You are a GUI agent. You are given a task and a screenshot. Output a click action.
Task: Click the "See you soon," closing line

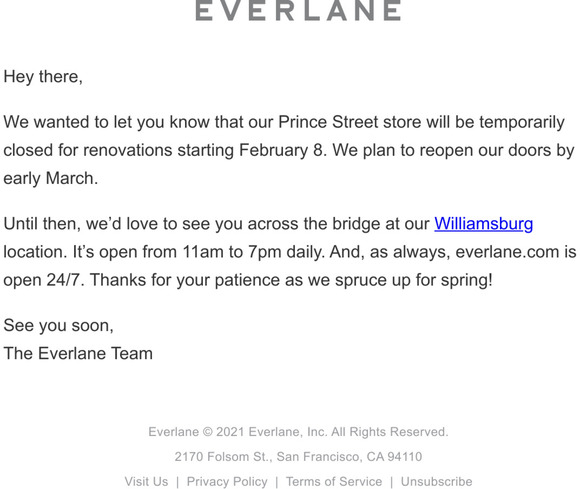[x=58, y=326]
